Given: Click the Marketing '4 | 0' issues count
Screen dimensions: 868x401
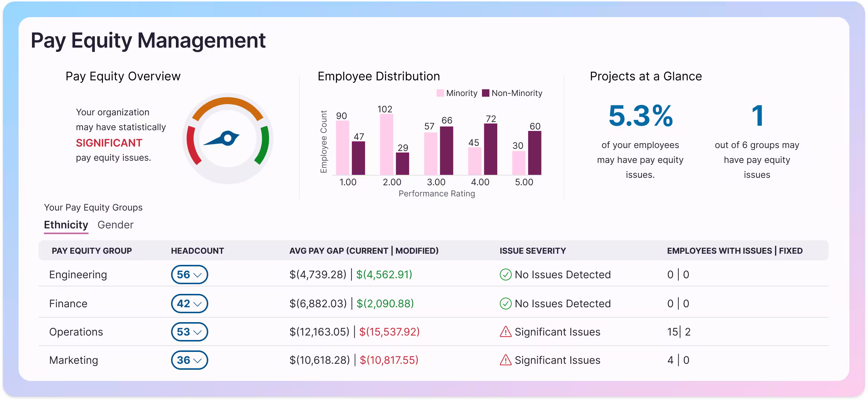Looking at the screenshot, I should [678, 360].
